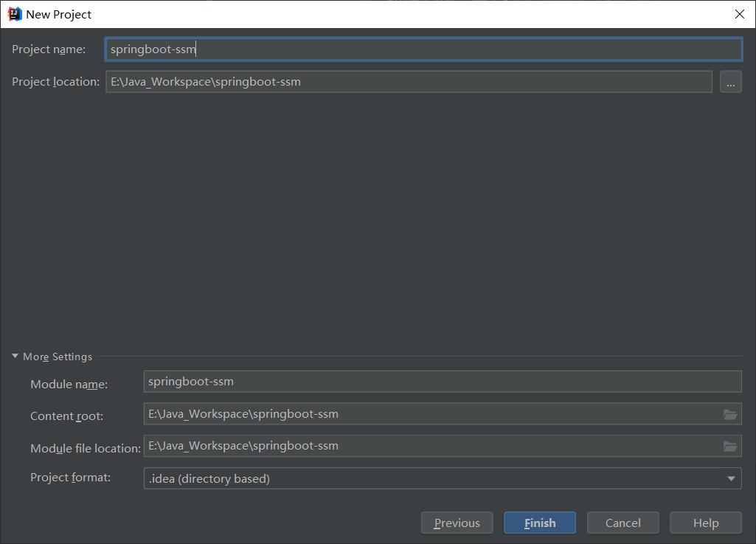Open Help for the New Project wizard
The image size is (756, 544).
pos(705,523)
